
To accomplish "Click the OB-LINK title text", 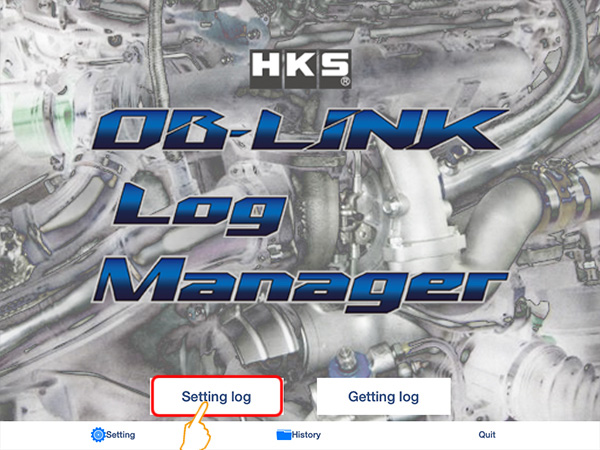I will 300,129.
